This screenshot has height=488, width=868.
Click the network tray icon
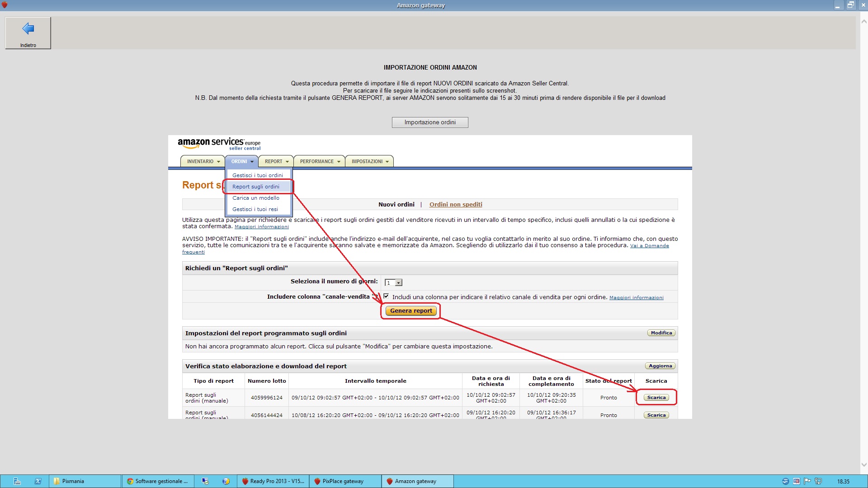coord(818,481)
